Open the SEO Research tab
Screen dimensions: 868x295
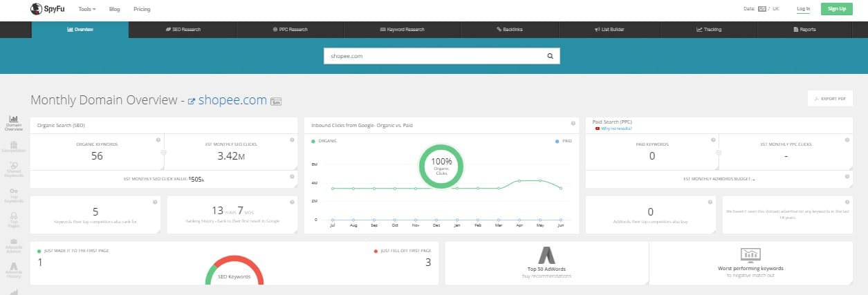[183, 30]
